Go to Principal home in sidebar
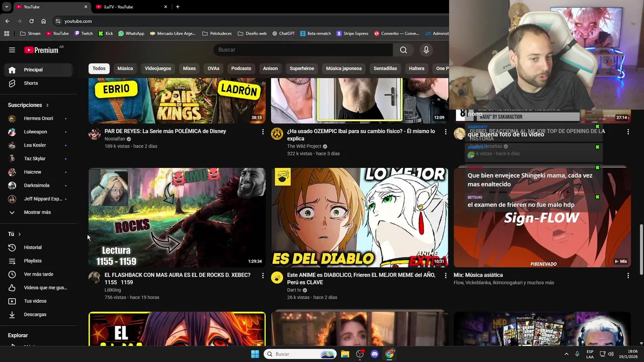This screenshot has height=362, width=644. pos(38,70)
